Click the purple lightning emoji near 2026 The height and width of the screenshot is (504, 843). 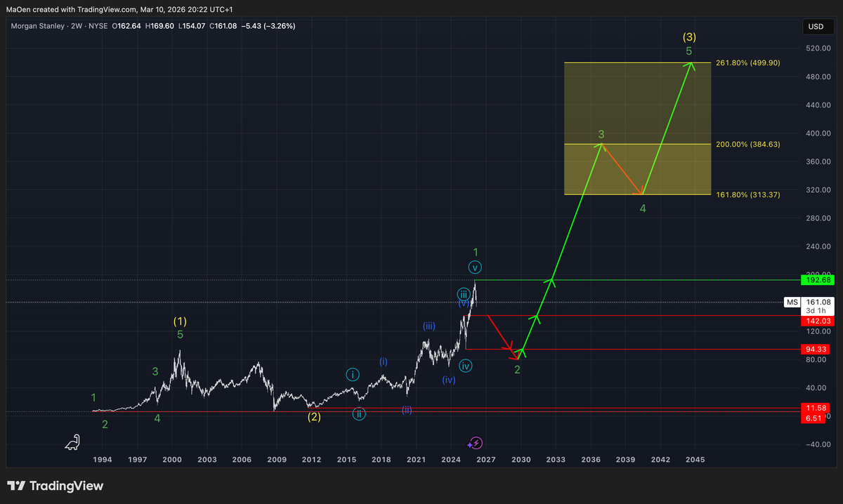pyautogui.click(x=475, y=443)
